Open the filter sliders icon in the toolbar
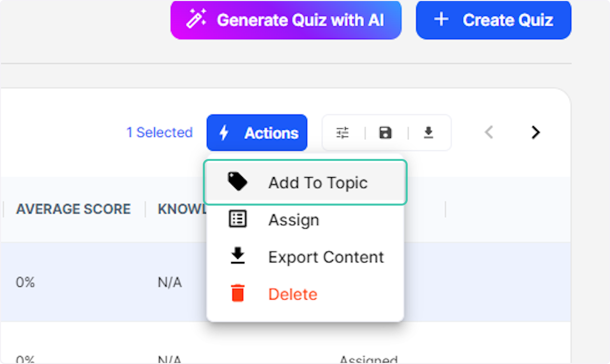 tap(344, 133)
